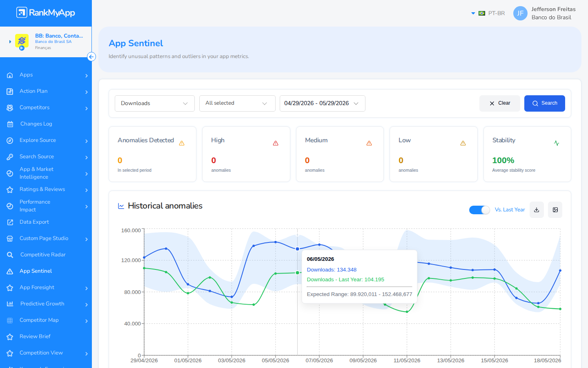Click the PT-BR language label
The height and width of the screenshot is (368, 588).
[x=497, y=13]
